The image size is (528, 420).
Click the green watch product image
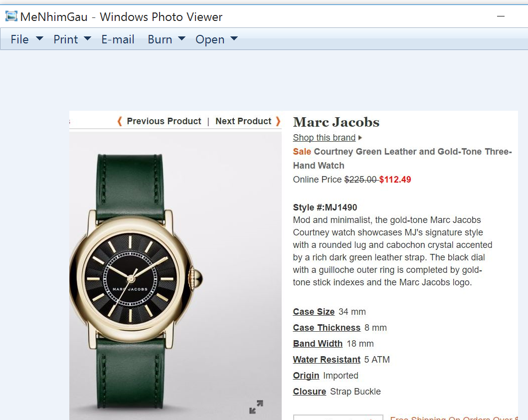point(176,276)
